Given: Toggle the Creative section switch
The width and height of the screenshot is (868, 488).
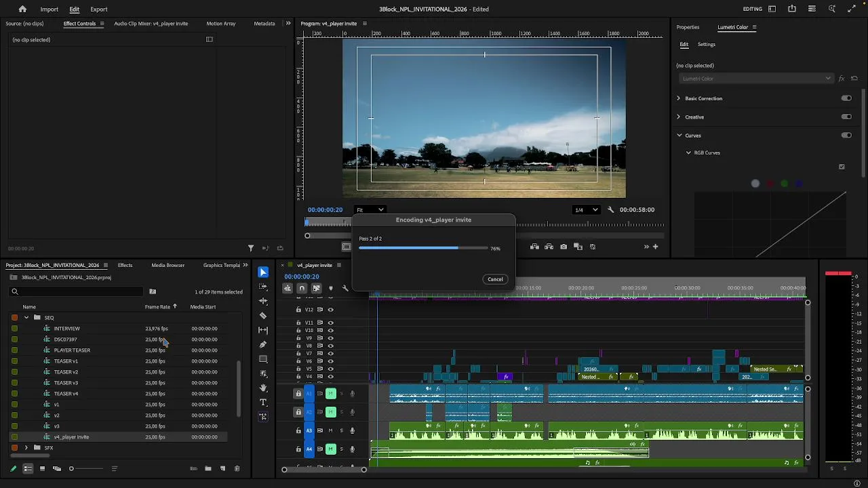Looking at the screenshot, I should [x=846, y=117].
